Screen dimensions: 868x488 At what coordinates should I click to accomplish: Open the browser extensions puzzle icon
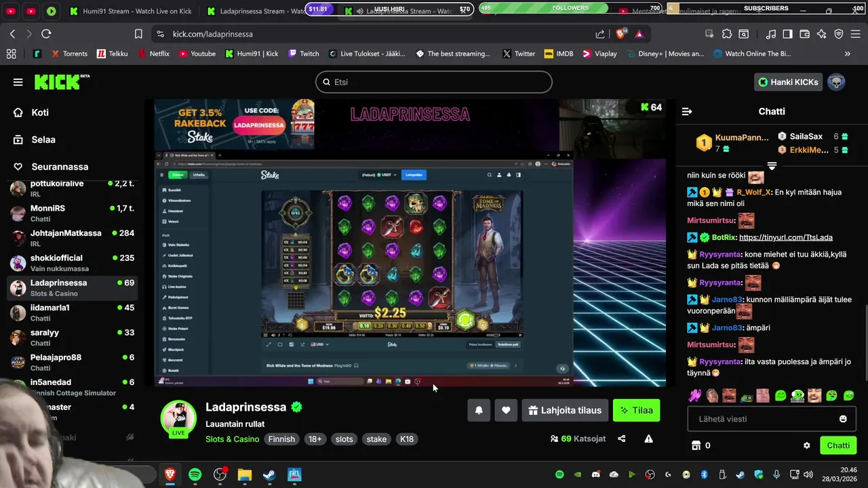[x=727, y=34]
